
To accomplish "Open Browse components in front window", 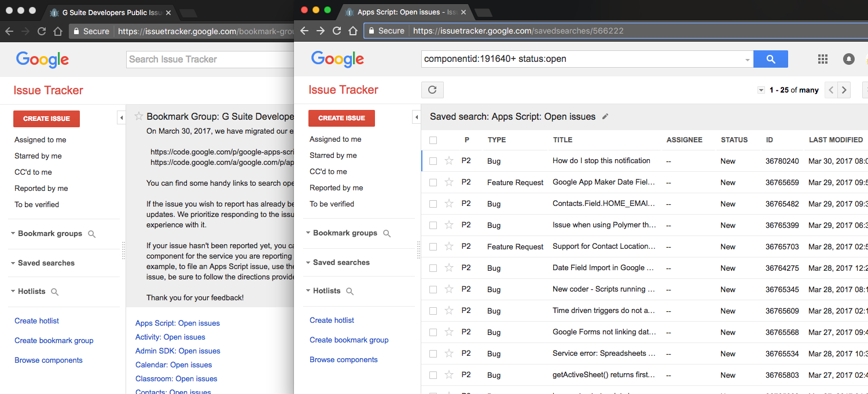I will tap(344, 360).
